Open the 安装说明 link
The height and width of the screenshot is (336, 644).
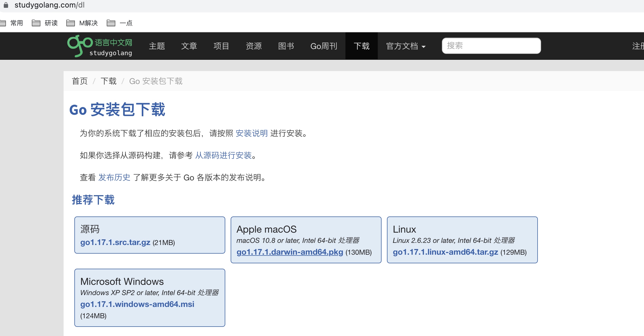point(251,133)
